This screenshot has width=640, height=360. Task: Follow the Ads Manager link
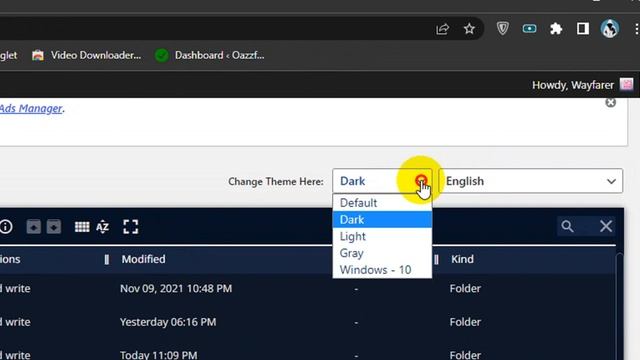[31, 109]
